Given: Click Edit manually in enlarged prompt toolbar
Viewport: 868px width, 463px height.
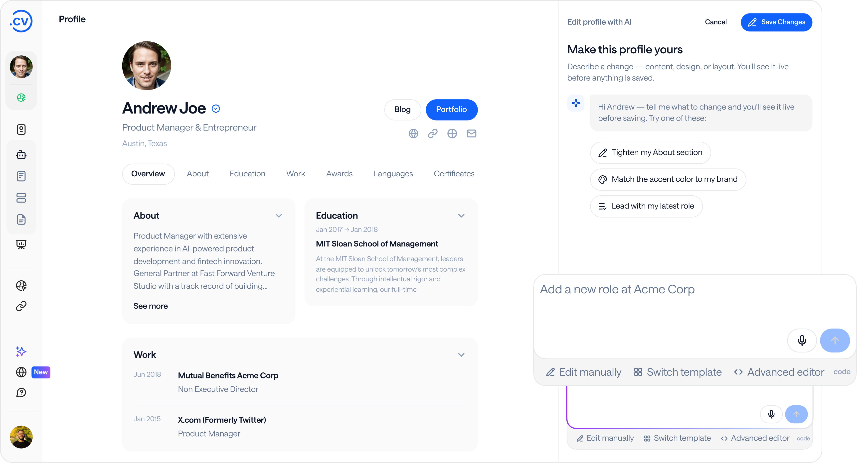Looking at the screenshot, I should [x=584, y=372].
